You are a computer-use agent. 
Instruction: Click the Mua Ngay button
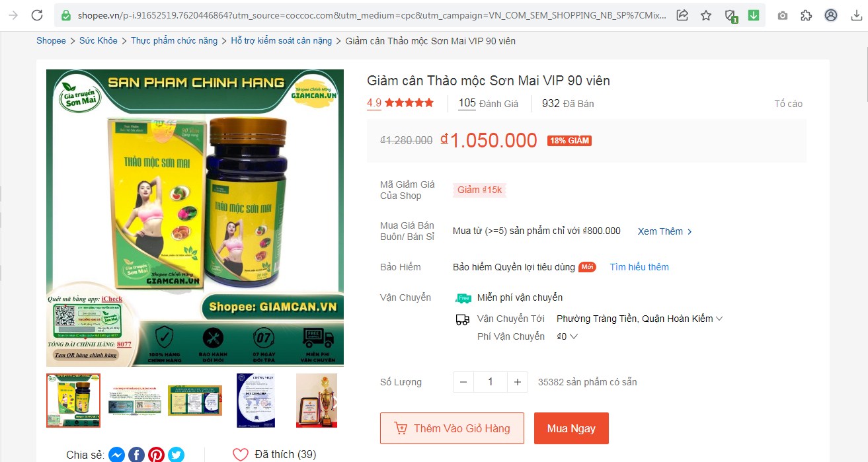[571, 428]
